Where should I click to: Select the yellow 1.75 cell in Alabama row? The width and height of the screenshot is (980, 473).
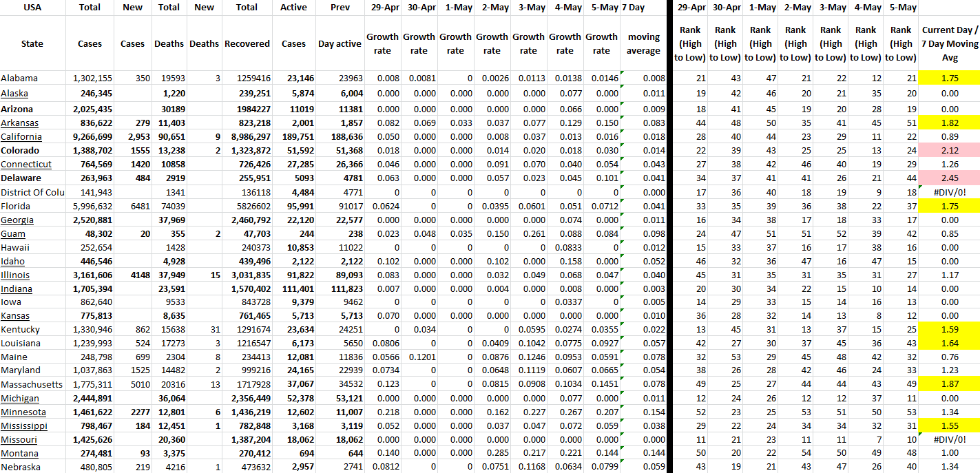click(949, 78)
